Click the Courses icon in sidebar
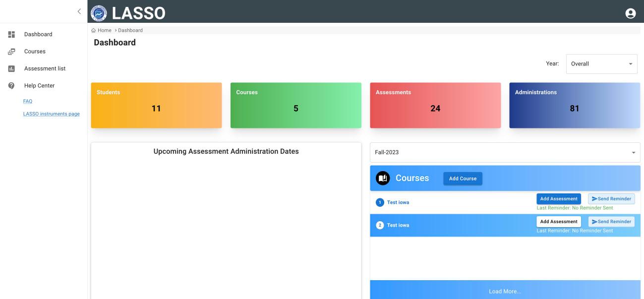The width and height of the screenshot is (644, 299). pos(11,52)
